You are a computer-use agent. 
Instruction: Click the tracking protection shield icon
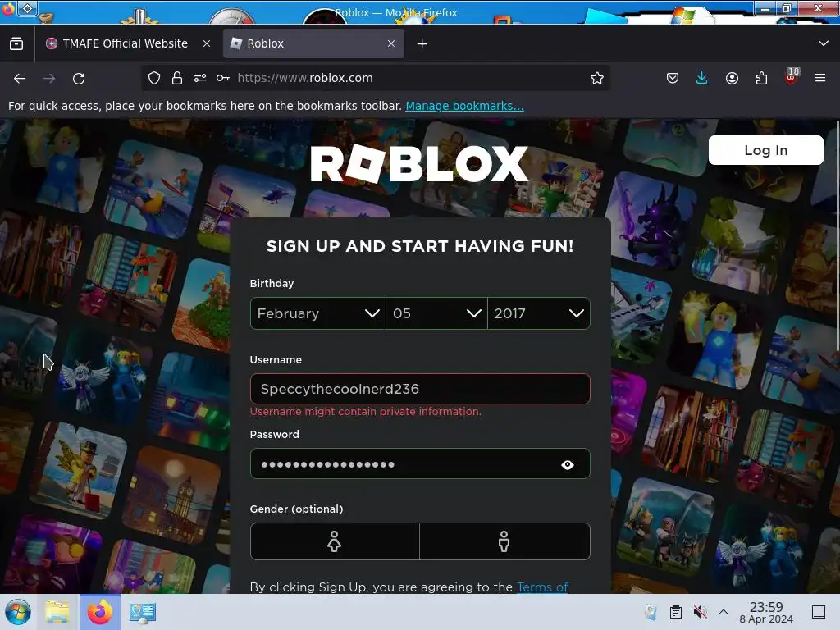[x=154, y=78]
